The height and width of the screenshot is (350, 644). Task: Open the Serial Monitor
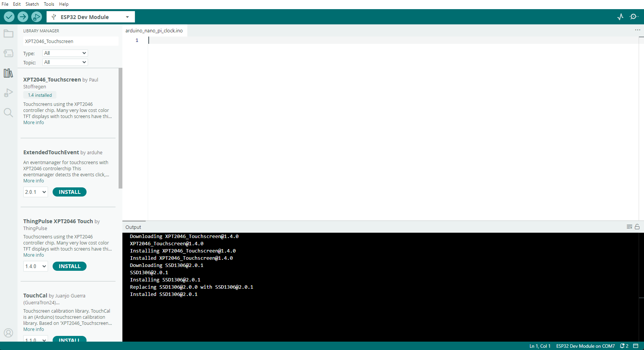click(x=634, y=17)
